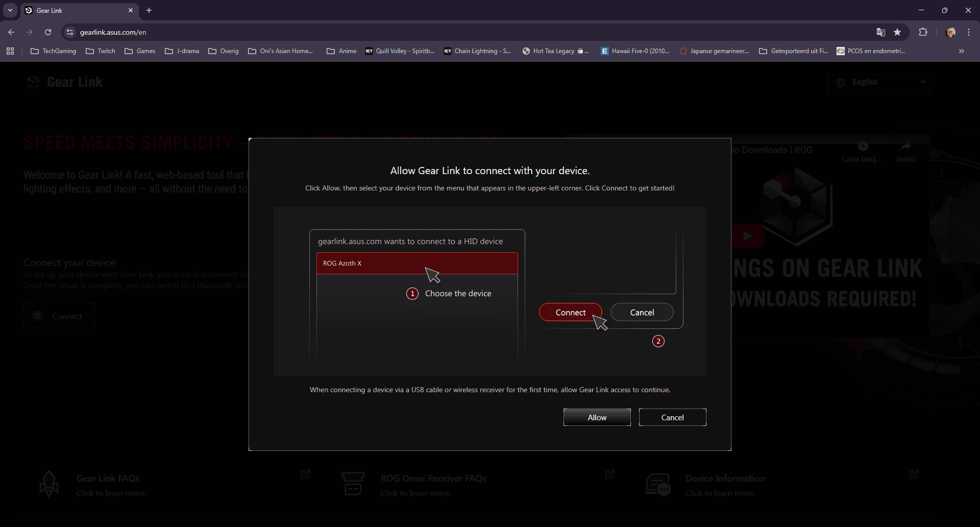Open the TechGaming bookmark folder

coord(54,51)
